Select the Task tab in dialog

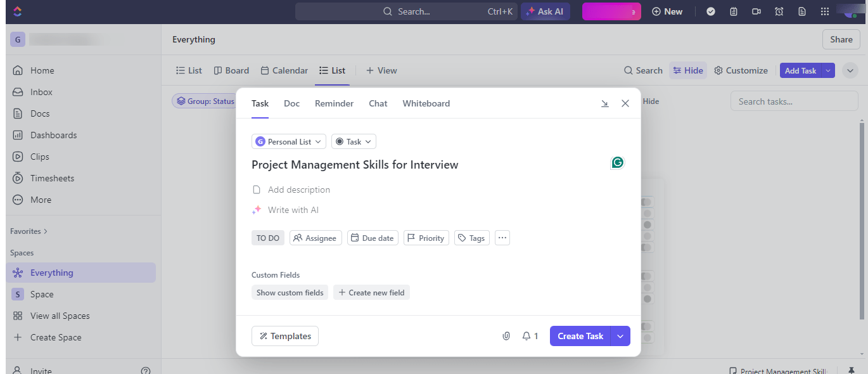(x=260, y=103)
